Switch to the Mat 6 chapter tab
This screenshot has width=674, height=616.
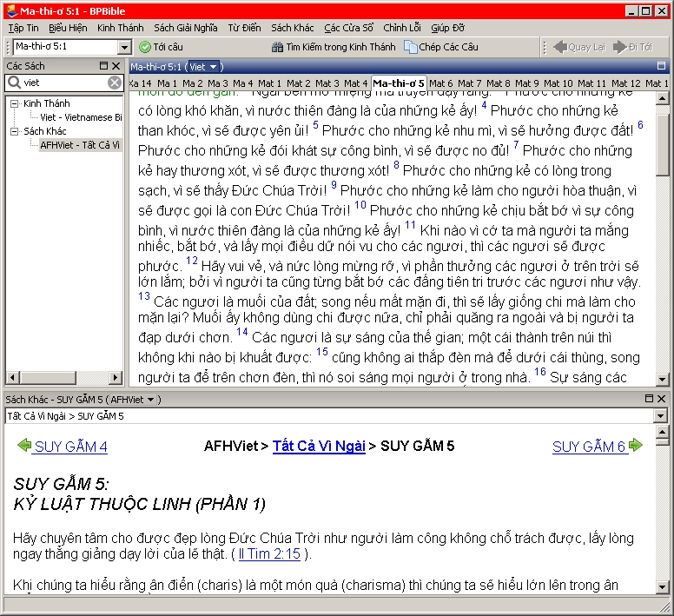(x=440, y=83)
